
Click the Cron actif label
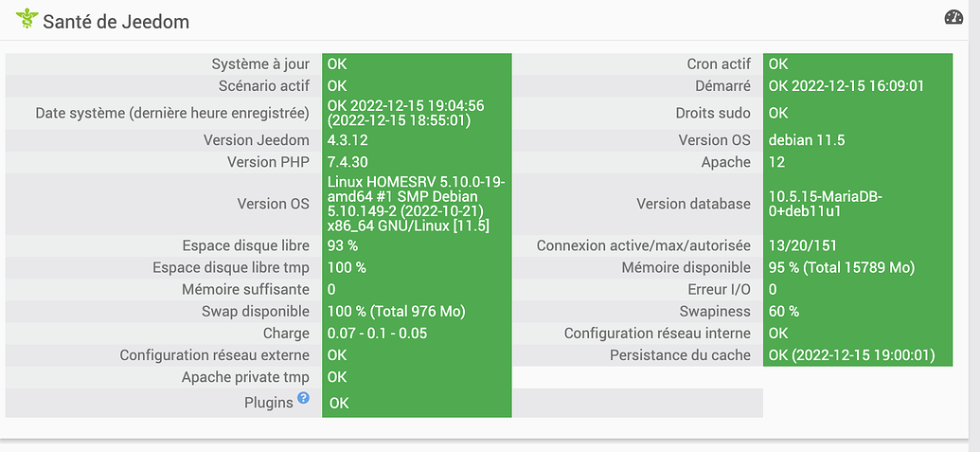pos(719,63)
